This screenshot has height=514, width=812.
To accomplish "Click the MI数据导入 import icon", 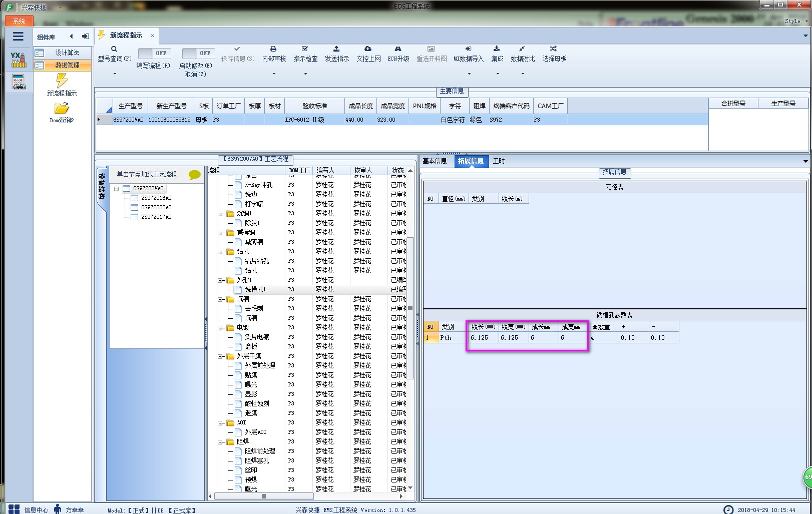I will (468, 49).
